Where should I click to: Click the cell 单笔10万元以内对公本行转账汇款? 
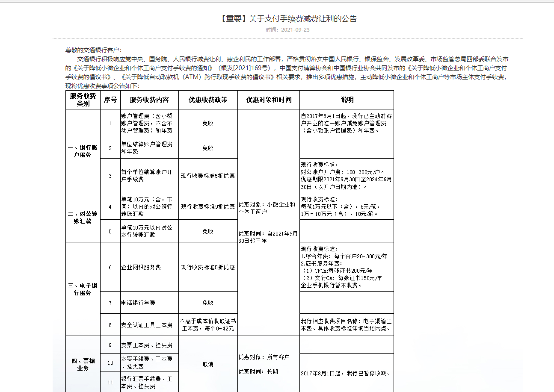(149, 231)
